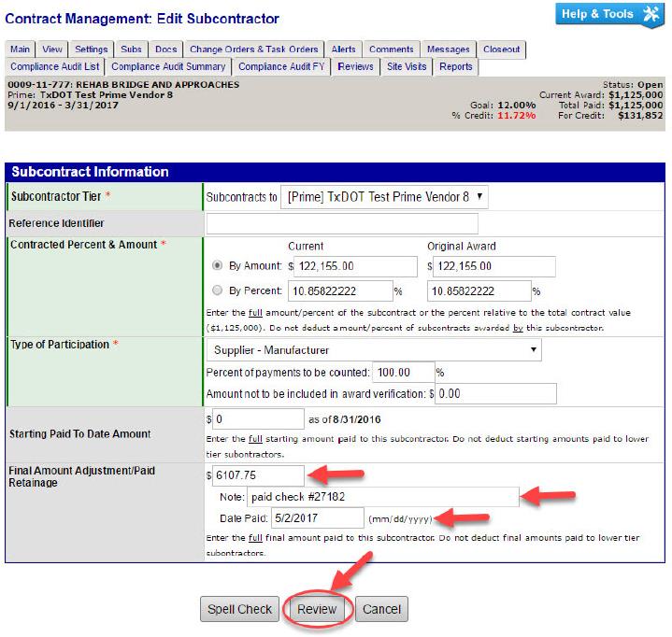Open the Help & Tools menu
Image resolution: width=672 pixels, height=637 pixels.
[609, 15]
